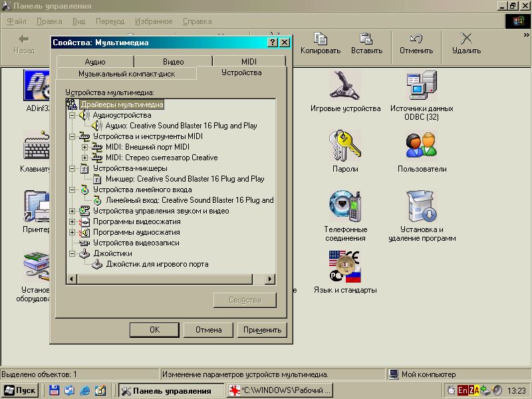Select Линейный вход: Creative Sound Blaster item
Viewport: 532px width, 399px height.
190,200
